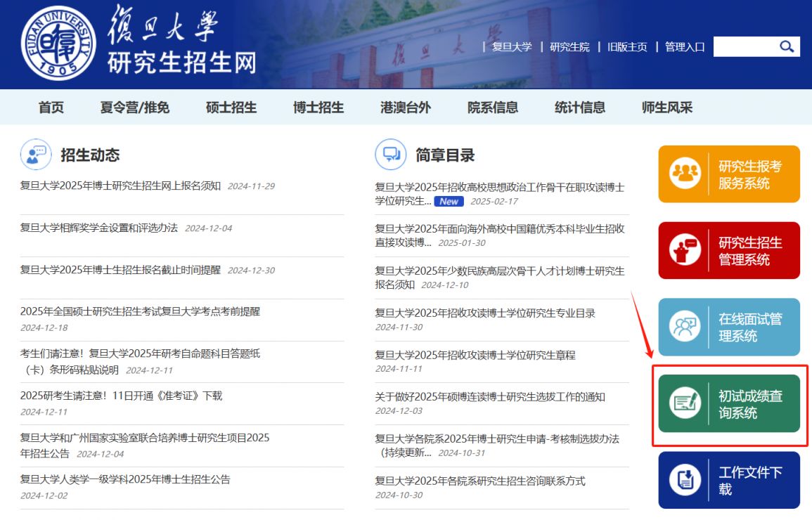Click the download icon on 工作文件下载
Image resolution: width=812 pixels, height=520 pixels.
coord(685,480)
